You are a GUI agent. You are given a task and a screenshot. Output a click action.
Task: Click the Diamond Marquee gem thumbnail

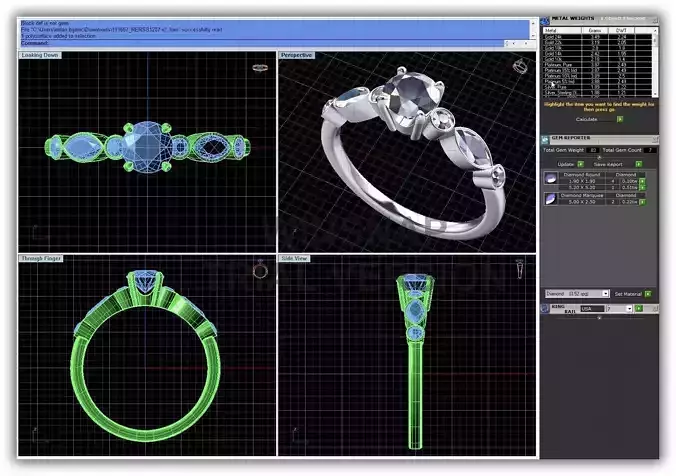(551, 199)
